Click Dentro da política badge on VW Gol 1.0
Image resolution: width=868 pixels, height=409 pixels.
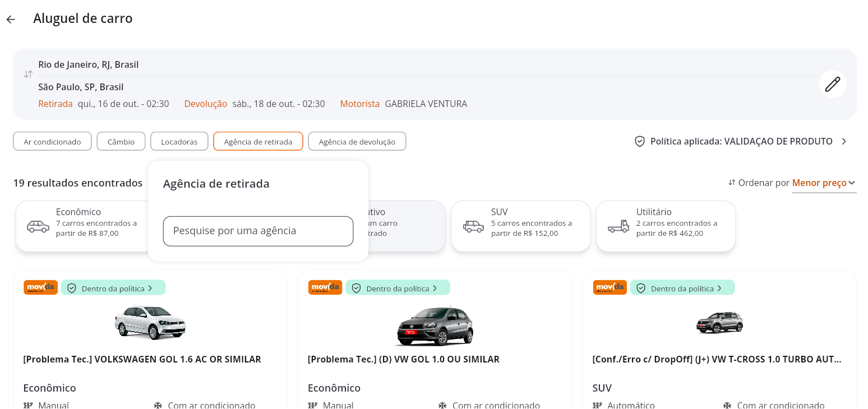[x=398, y=288]
